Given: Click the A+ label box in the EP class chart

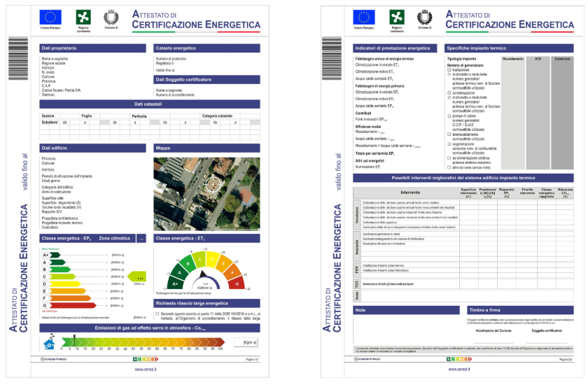Looking at the screenshot, I should (x=45, y=255).
